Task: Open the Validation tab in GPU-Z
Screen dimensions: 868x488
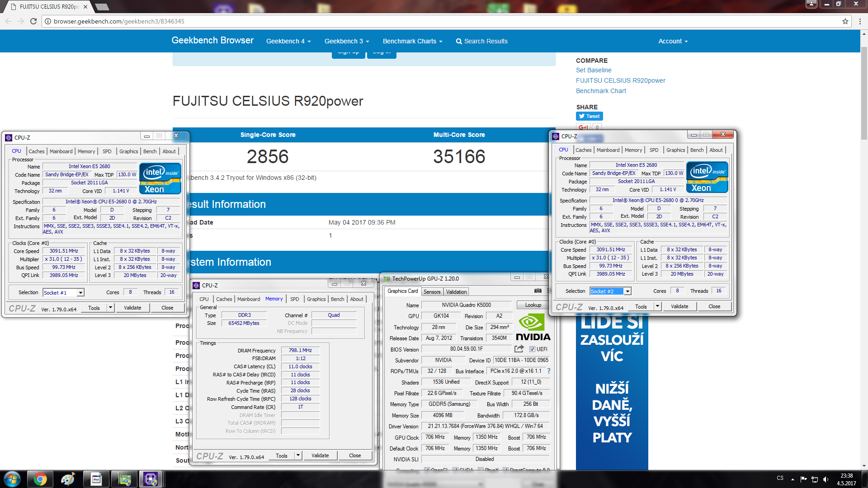Action: 457,292
